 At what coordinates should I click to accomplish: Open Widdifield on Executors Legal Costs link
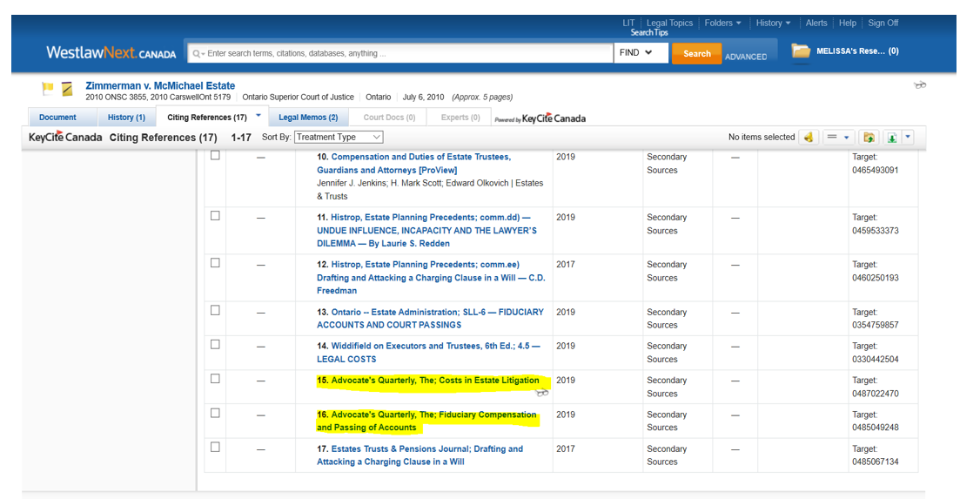click(428, 352)
